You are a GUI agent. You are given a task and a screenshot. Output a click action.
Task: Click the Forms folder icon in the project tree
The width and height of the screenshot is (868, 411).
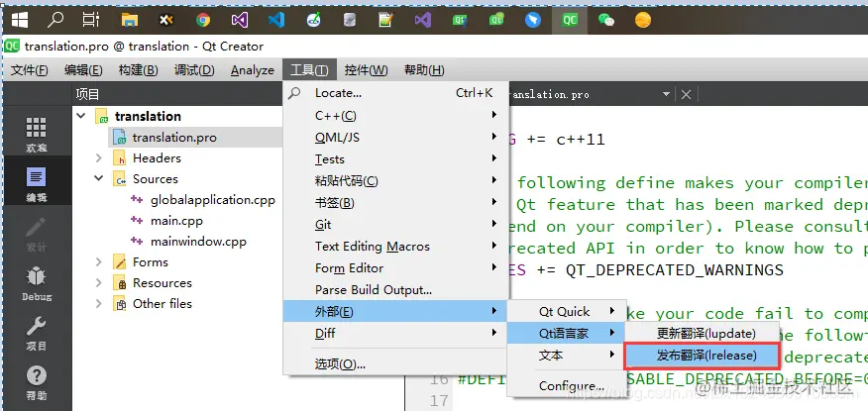click(120, 262)
